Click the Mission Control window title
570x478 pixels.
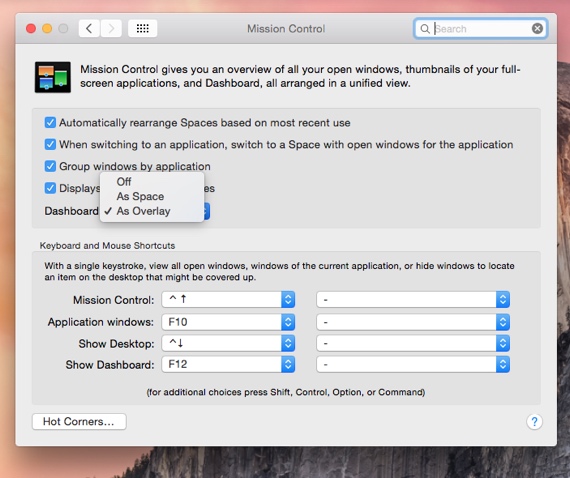[x=286, y=29]
